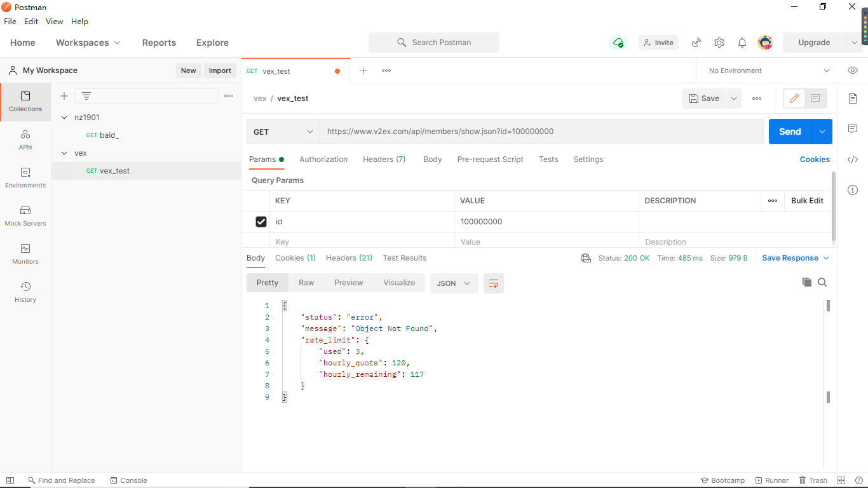The image size is (868, 488).
Task: Click the capture requests satellite icon
Action: [x=696, y=43]
